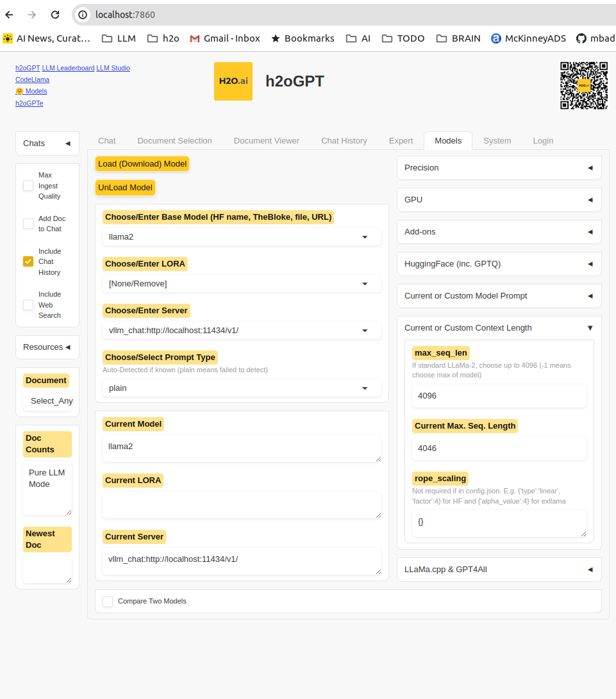Viewport: 616px width, 699px height.
Task: Enable Include Web Search checkbox
Action: pyautogui.click(x=28, y=305)
